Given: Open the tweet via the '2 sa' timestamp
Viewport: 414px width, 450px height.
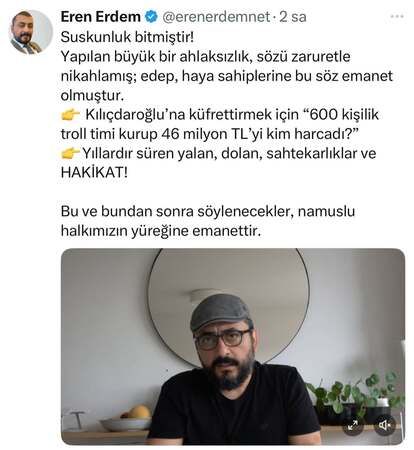Looking at the screenshot, I should pos(293,17).
